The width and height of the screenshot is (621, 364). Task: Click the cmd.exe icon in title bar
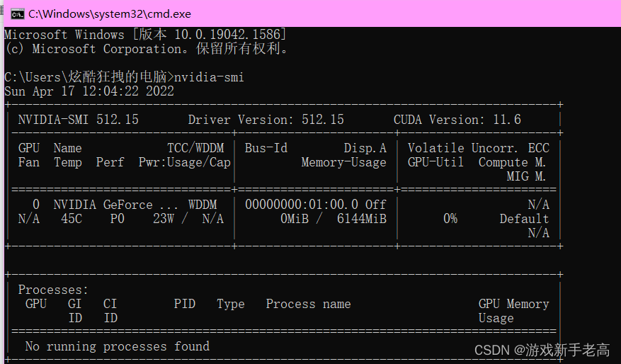point(18,14)
